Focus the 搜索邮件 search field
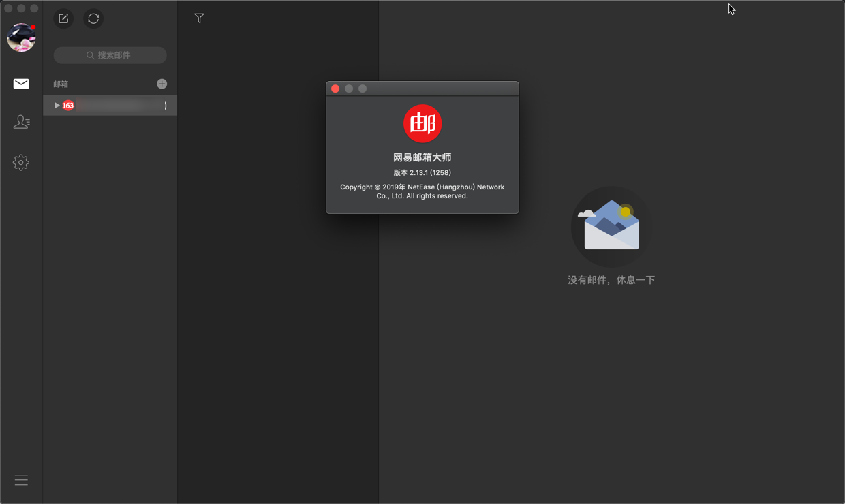845x504 pixels. tap(110, 55)
